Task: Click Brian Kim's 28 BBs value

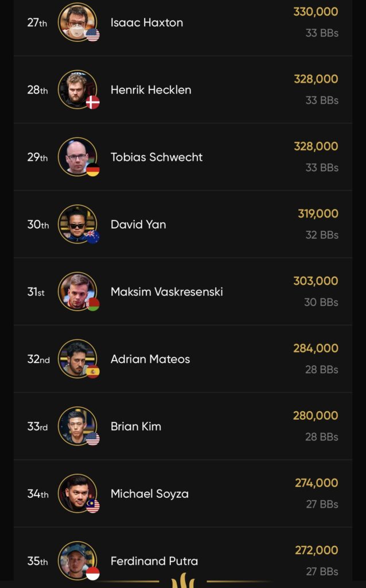Action: click(321, 437)
